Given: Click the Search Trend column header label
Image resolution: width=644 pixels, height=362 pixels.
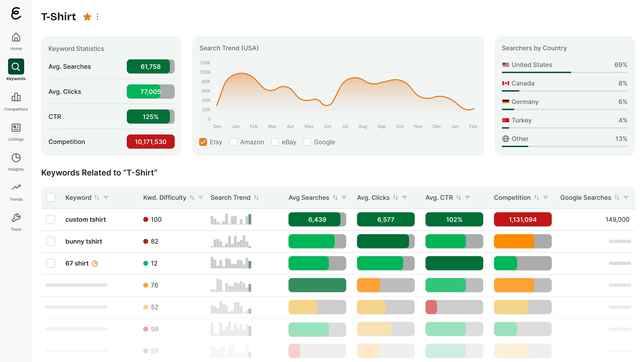Looking at the screenshot, I should [x=230, y=198].
